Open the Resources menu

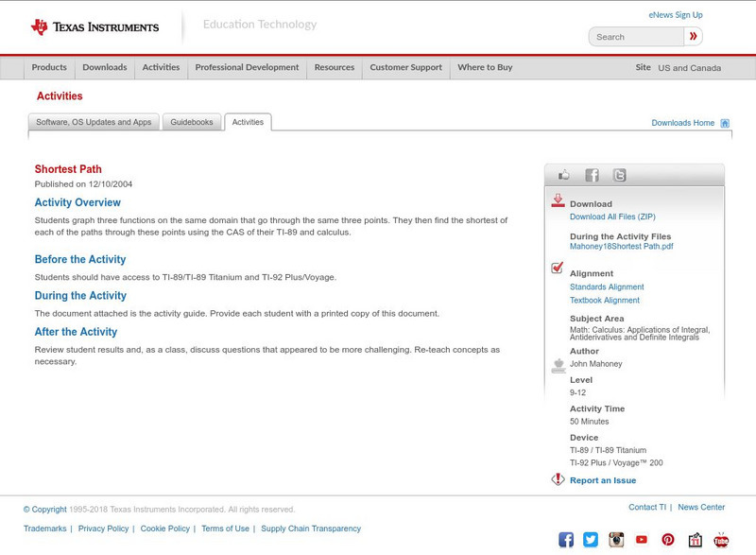pos(335,67)
